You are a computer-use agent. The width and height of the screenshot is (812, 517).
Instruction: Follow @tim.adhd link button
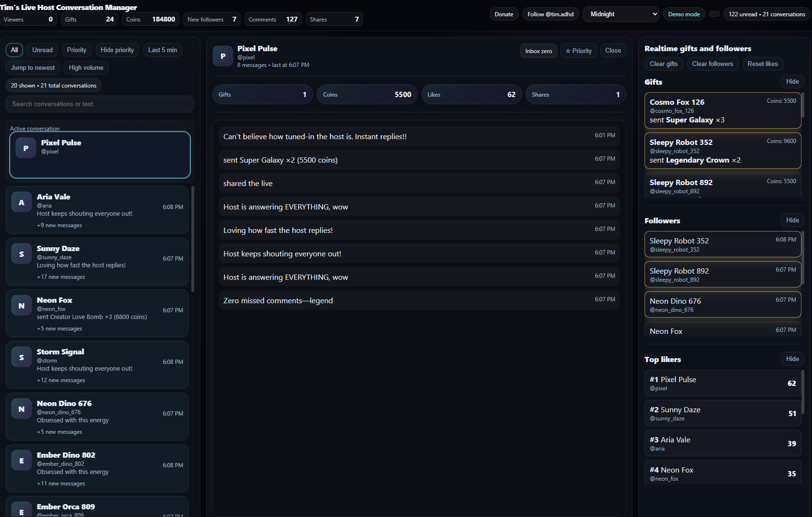551,14
